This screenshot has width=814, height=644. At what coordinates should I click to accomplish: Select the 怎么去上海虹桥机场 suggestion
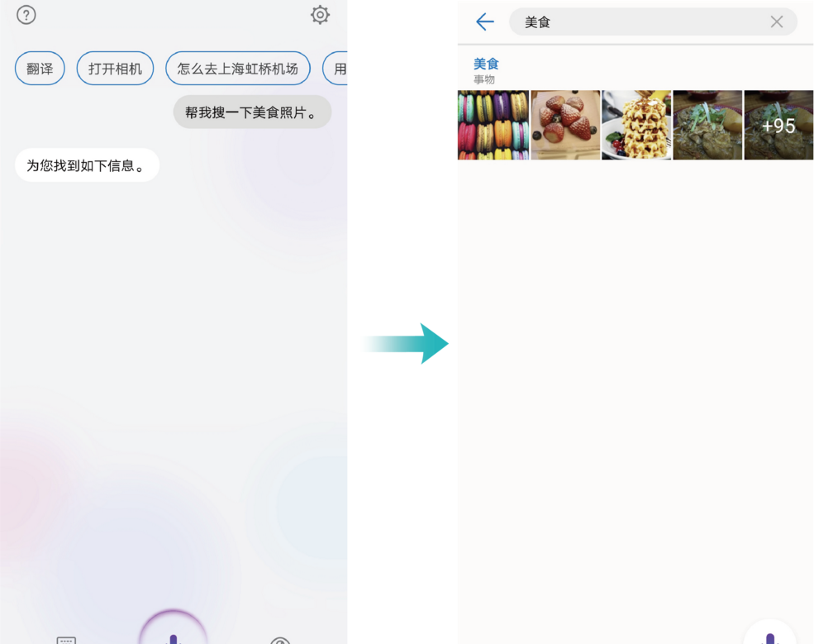238,69
